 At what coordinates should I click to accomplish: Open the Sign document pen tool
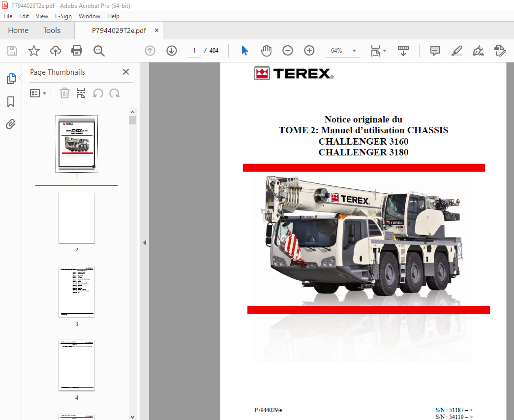click(478, 51)
